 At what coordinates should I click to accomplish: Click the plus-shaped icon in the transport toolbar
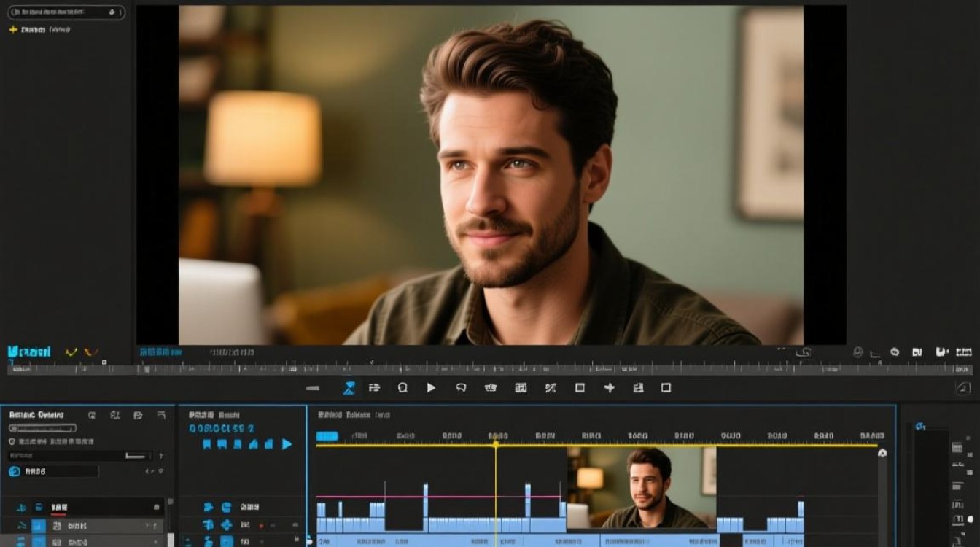tap(610, 388)
